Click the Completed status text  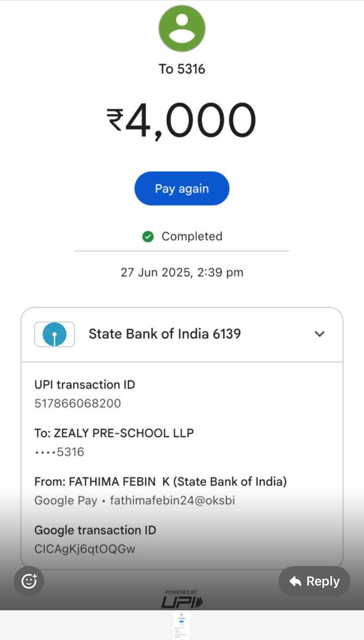click(192, 236)
